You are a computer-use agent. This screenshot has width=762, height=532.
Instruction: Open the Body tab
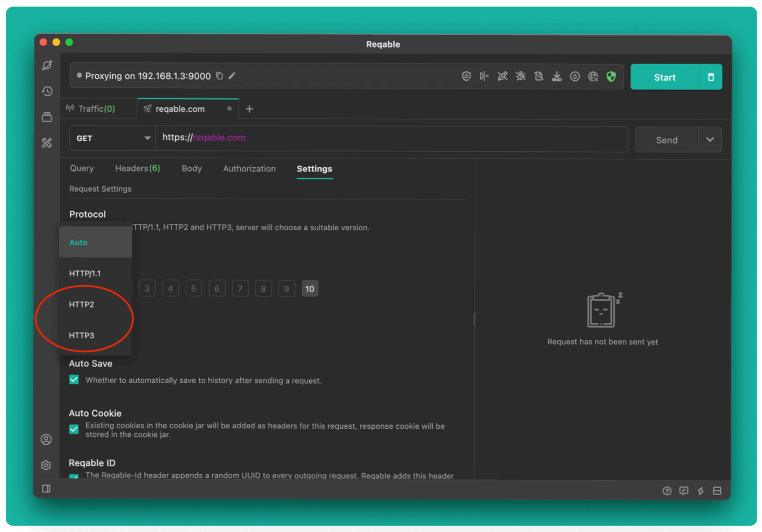point(192,168)
